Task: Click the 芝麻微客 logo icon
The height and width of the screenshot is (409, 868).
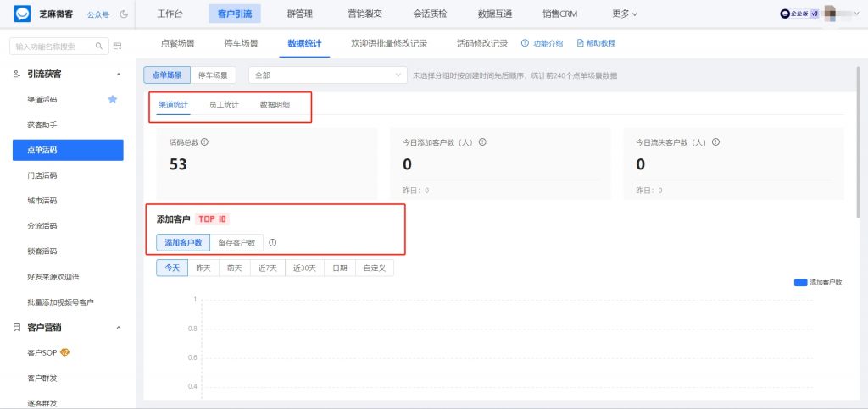Action: click(22, 14)
